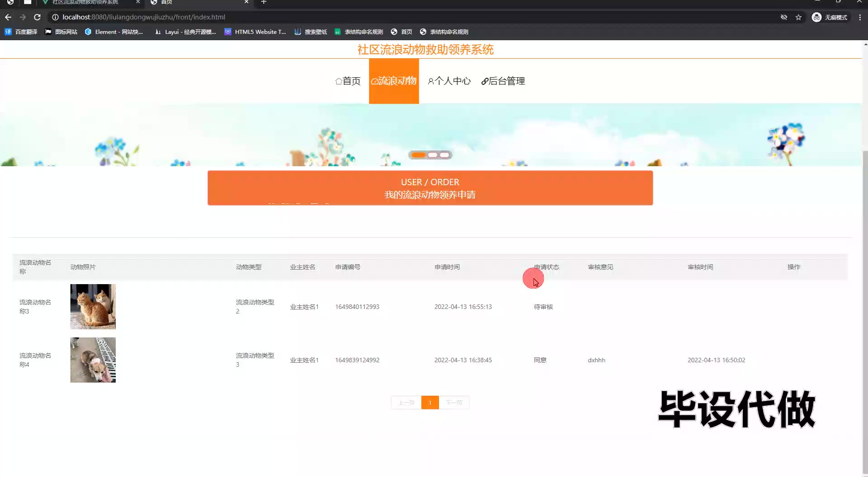Select the 流浪动物 navigation item
868x477 pixels.
pyautogui.click(x=394, y=81)
